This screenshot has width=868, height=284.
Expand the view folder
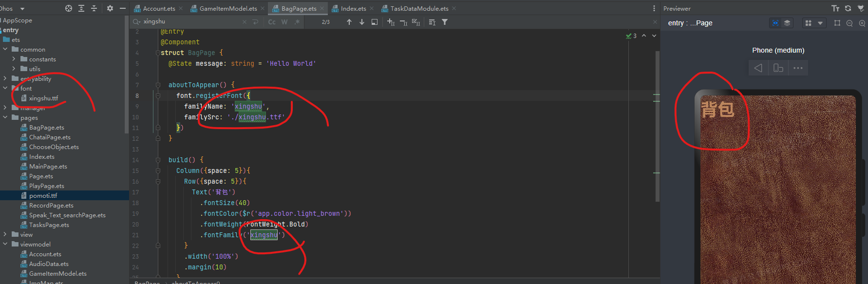(5, 234)
